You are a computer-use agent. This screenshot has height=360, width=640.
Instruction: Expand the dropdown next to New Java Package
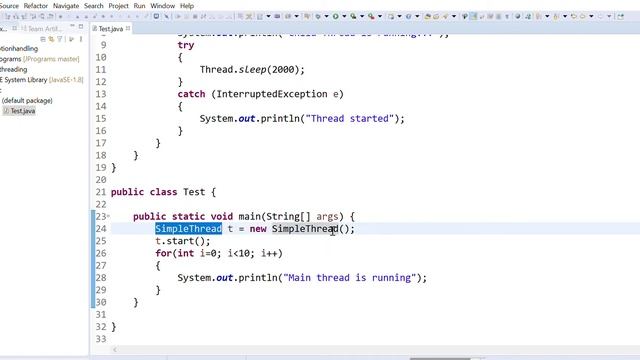pos(400,16)
